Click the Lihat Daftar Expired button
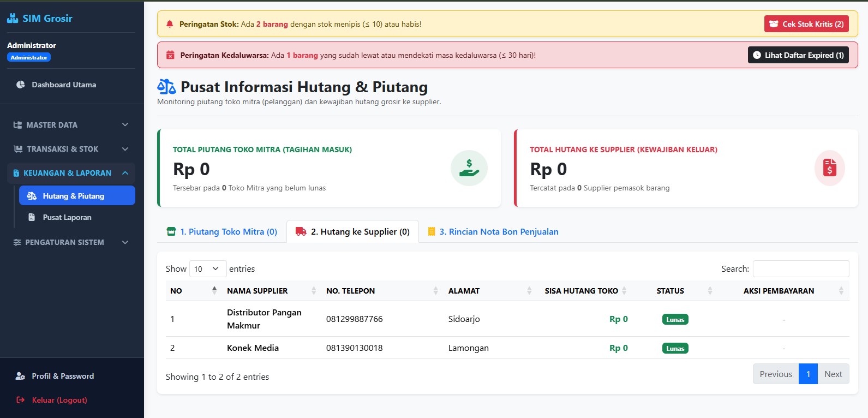The width and height of the screenshot is (868, 418). (798, 55)
